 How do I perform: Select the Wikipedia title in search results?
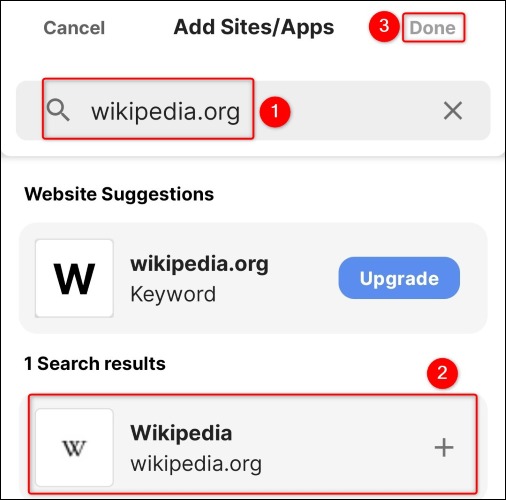(181, 433)
